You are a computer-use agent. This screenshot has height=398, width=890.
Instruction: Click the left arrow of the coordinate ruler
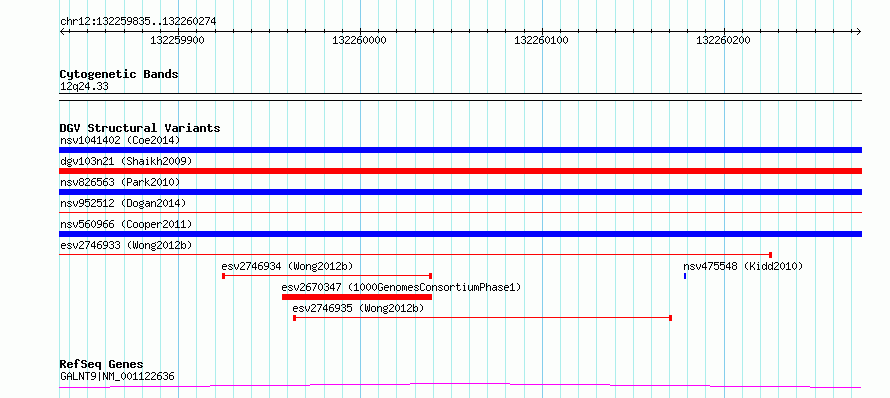(x=63, y=32)
